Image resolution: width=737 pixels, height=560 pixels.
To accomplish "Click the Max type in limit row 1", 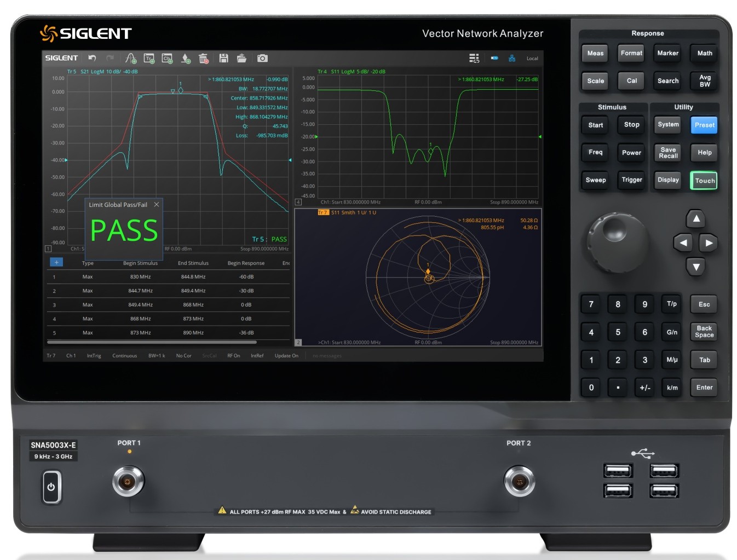I will [88, 277].
